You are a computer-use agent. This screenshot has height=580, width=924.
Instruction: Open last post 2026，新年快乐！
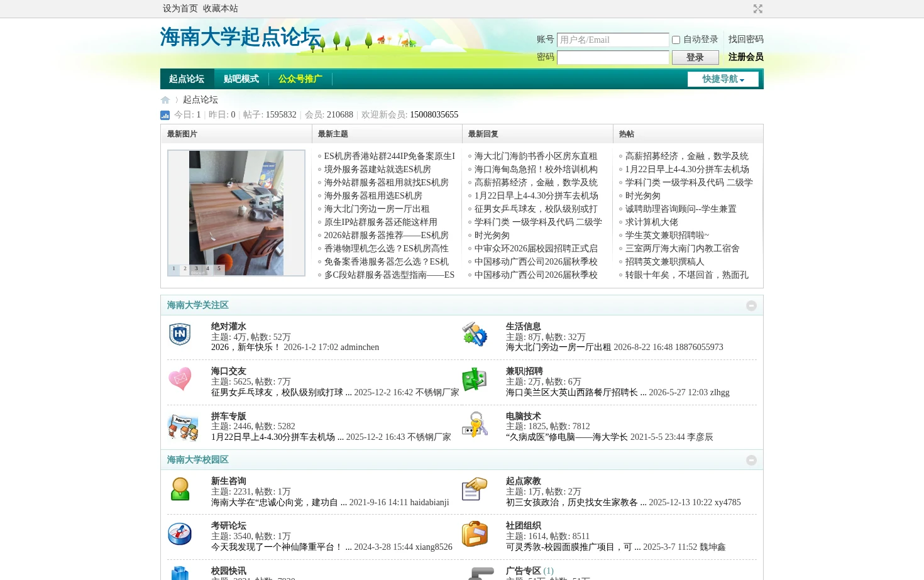click(246, 347)
